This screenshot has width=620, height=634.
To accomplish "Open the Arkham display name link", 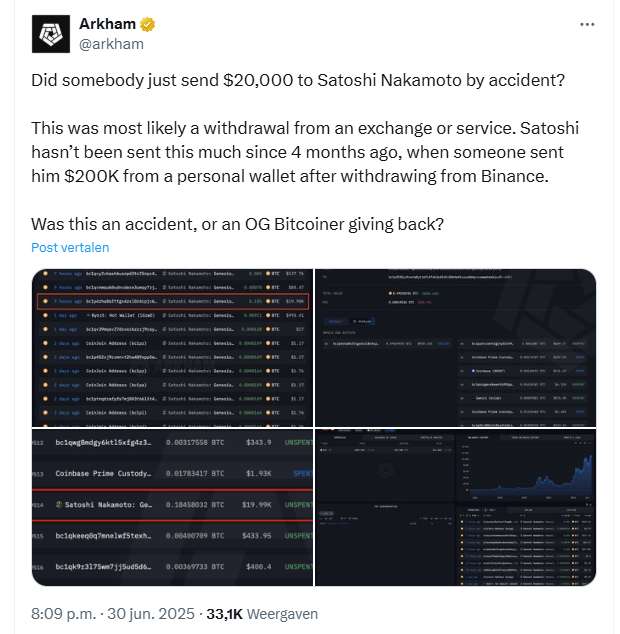I will coord(109,24).
